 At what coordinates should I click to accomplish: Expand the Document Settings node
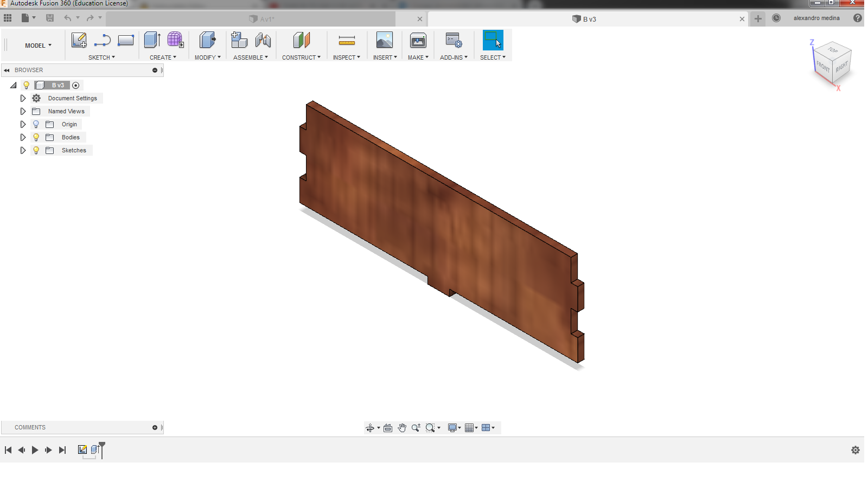pyautogui.click(x=23, y=98)
